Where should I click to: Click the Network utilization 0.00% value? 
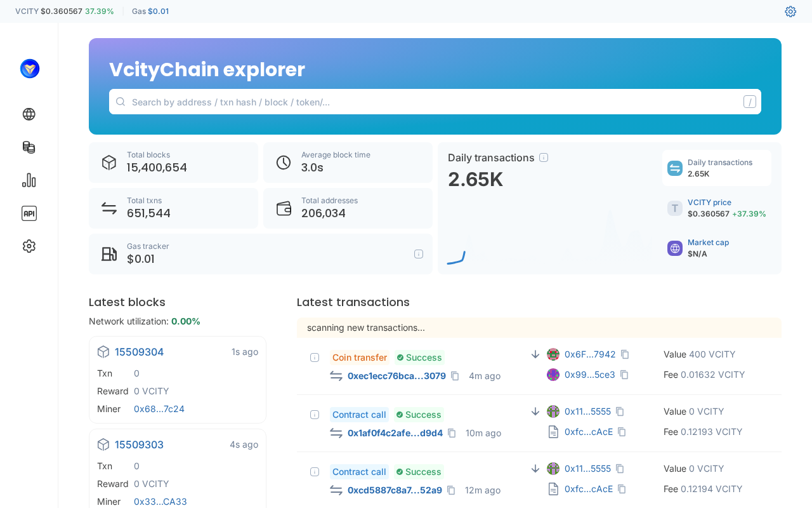point(186,321)
